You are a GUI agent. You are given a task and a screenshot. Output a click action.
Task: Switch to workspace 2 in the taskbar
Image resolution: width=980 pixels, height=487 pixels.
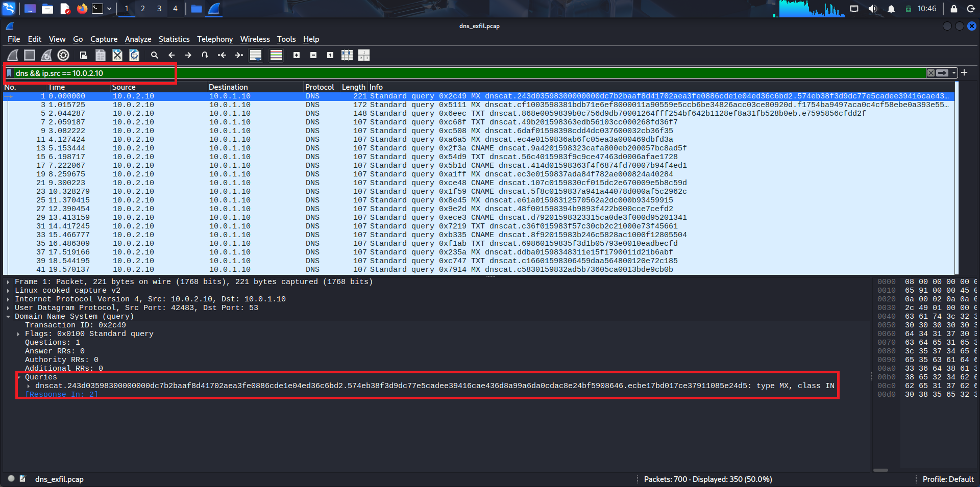tap(142, 9)
